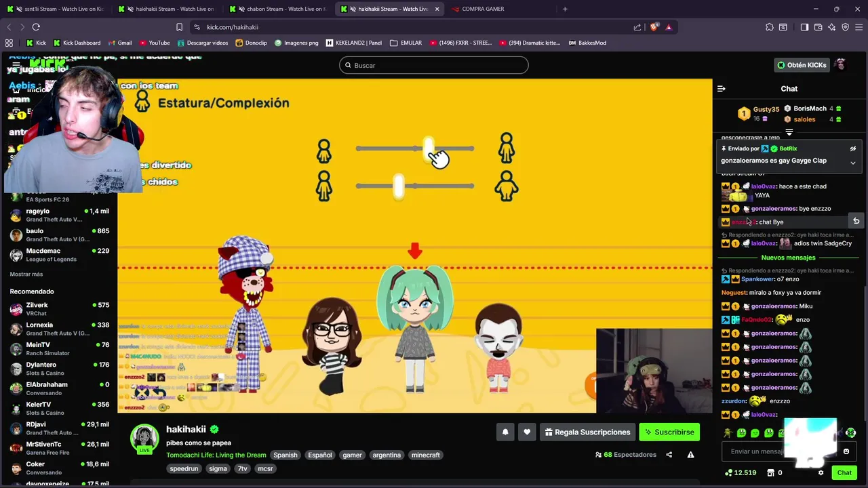Select the speedrun tag
Screen dimensions: 868x488
(x=184, y=468)
